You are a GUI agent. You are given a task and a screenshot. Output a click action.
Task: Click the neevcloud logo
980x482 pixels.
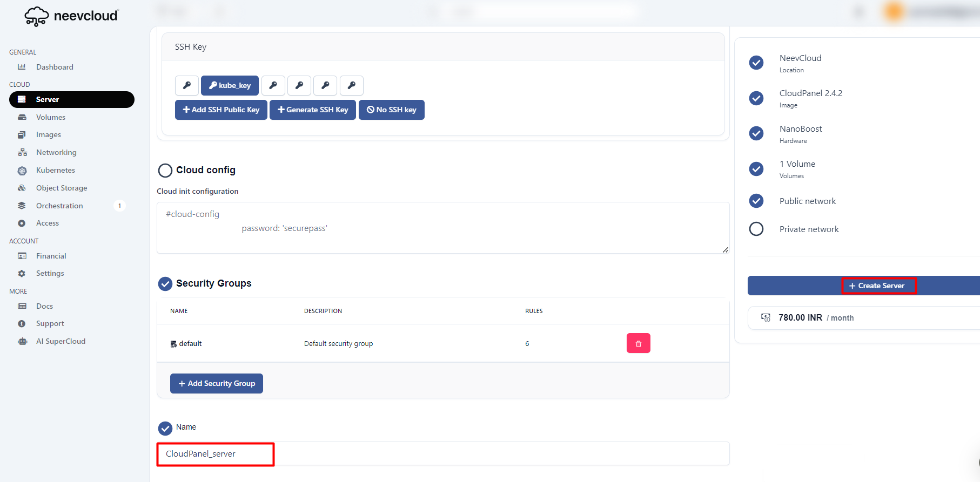coord(71,16)
